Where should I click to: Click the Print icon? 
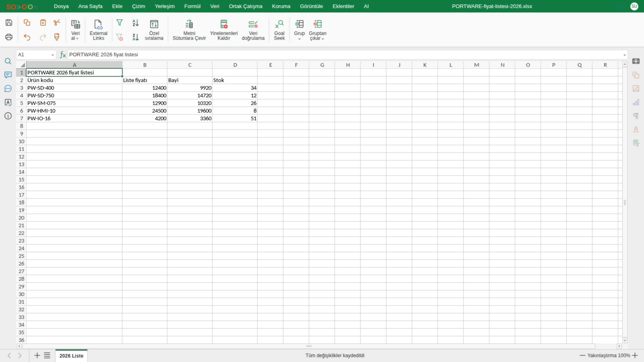[9, 37]
